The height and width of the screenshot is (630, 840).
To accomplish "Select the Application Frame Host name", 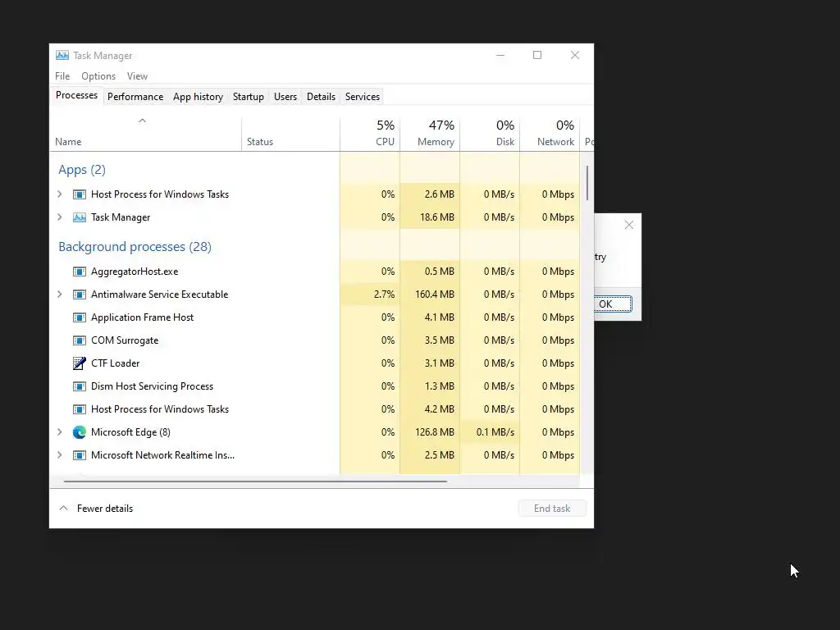I will click(142, 317).
